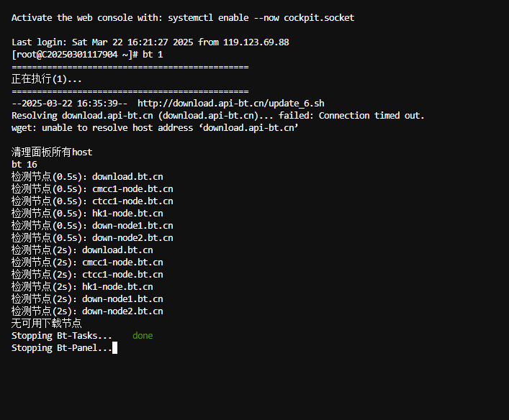
Task: Click ctcc1-node.bt.cn in the 2s check
Action: (122, 275)
